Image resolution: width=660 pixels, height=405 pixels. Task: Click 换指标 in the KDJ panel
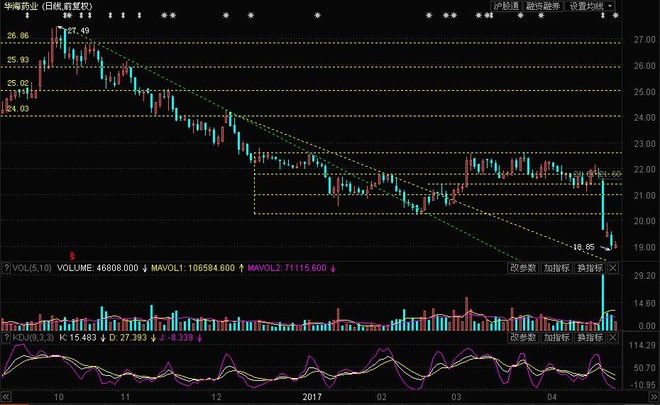590,338
